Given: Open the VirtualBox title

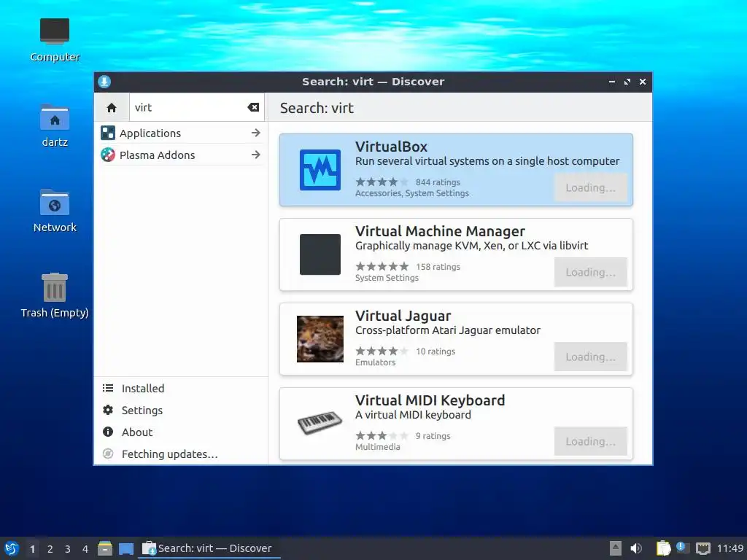Looking at the screenshot, I should (391, 147).
